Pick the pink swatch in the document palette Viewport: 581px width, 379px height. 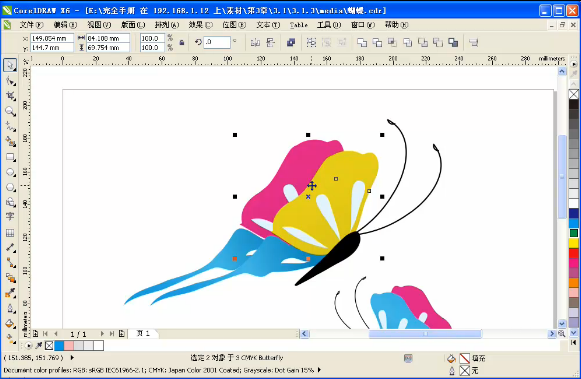69,346
